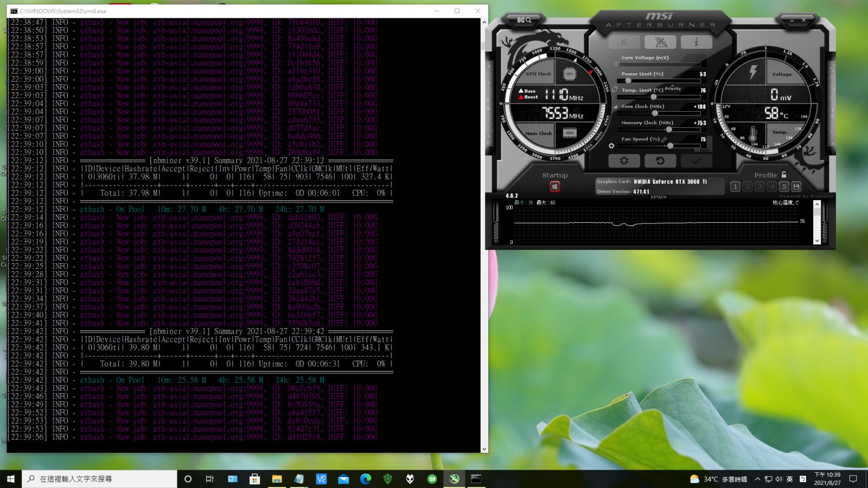Click the cmd.exe up scroll arrow
The width and height of the screenshot is (868, 488).
coord(484,22)
